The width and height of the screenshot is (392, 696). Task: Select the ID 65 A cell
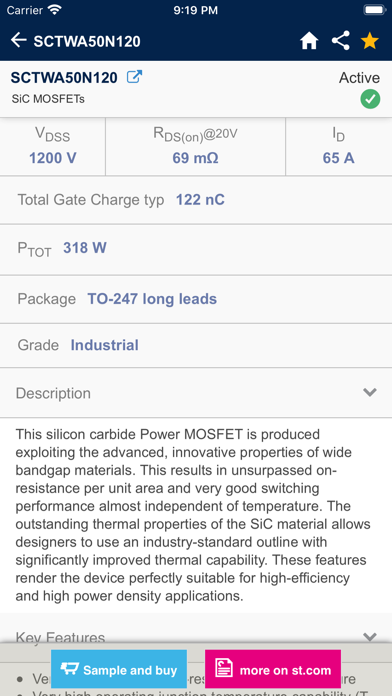pyautogui.click(x=339, y=146)
